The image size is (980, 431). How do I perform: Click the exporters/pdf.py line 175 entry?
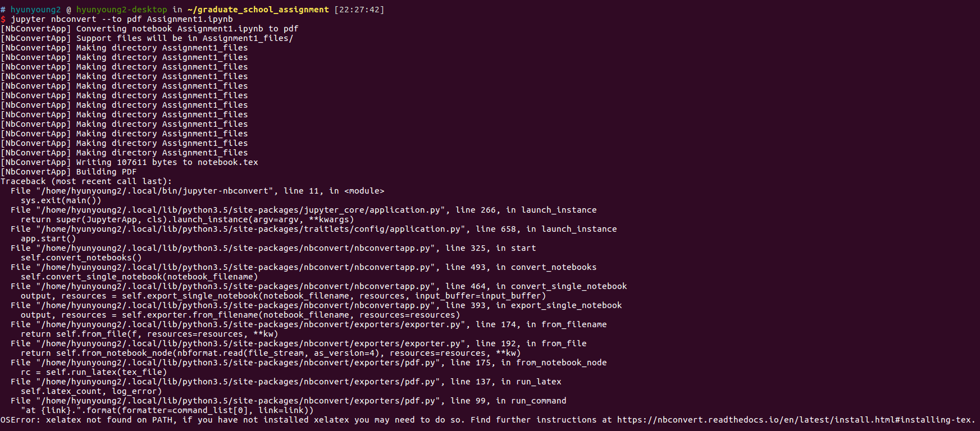[x=309, y=363]
